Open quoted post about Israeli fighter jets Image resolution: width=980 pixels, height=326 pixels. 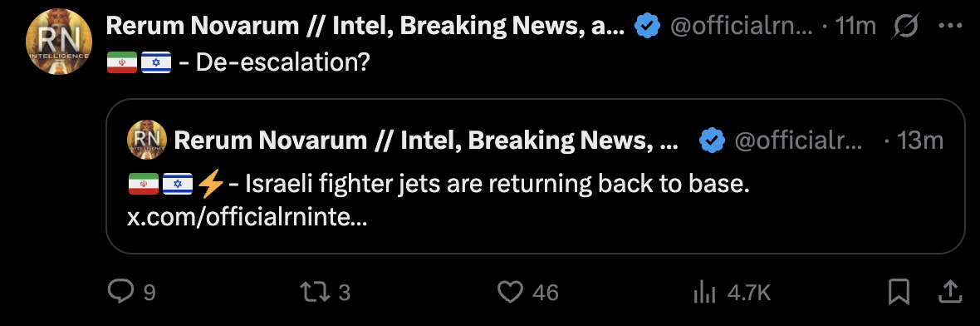(x=536, y=176)
